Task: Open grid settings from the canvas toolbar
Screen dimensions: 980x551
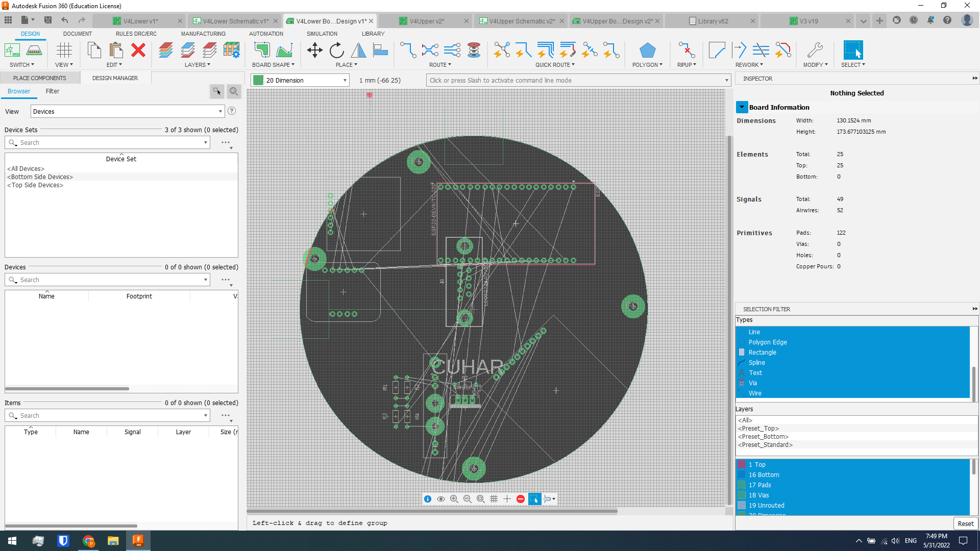Action: (494, 499)
